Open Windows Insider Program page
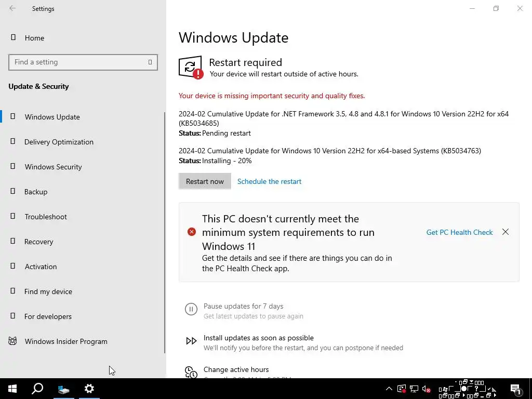This screenshot has width=532, height=399. [66, 341]
